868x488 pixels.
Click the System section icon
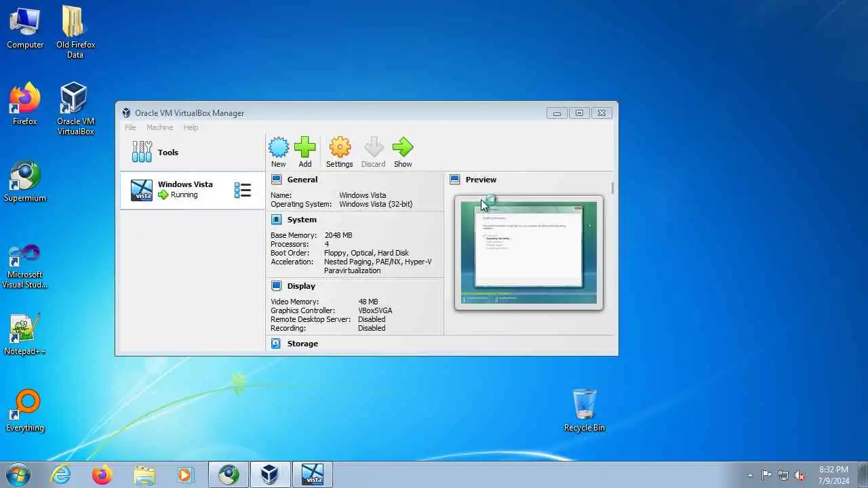pyautogui.click(x=276, y=220)
